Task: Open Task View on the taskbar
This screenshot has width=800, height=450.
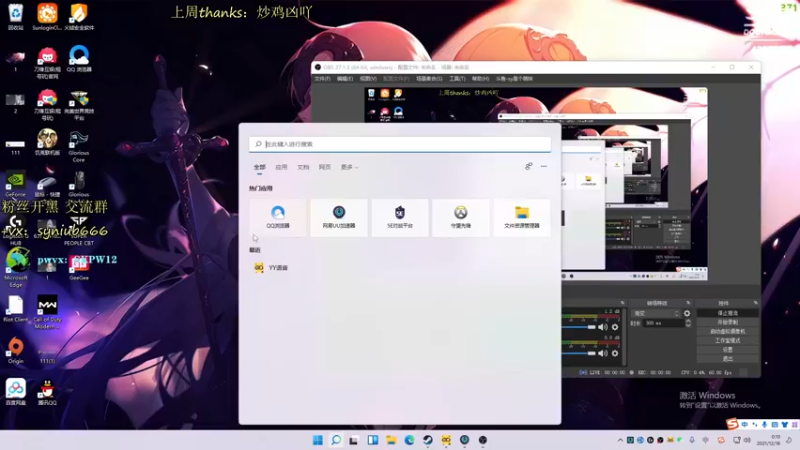Action: coord(354,440)
